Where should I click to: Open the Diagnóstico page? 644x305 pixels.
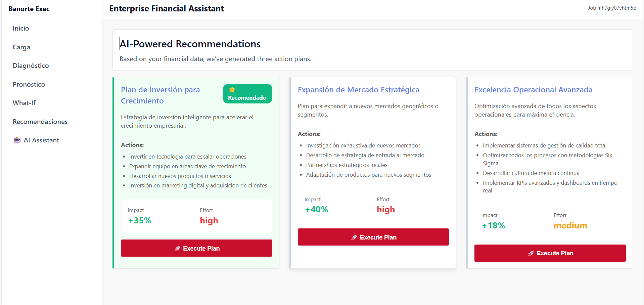coord(31,66)
